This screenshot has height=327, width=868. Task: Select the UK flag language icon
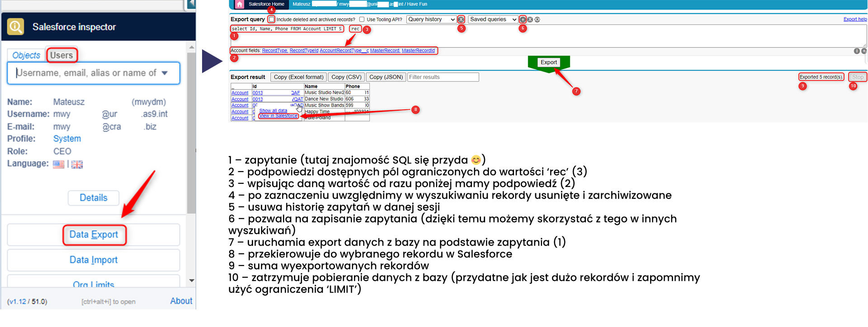(x=77, y=164)
